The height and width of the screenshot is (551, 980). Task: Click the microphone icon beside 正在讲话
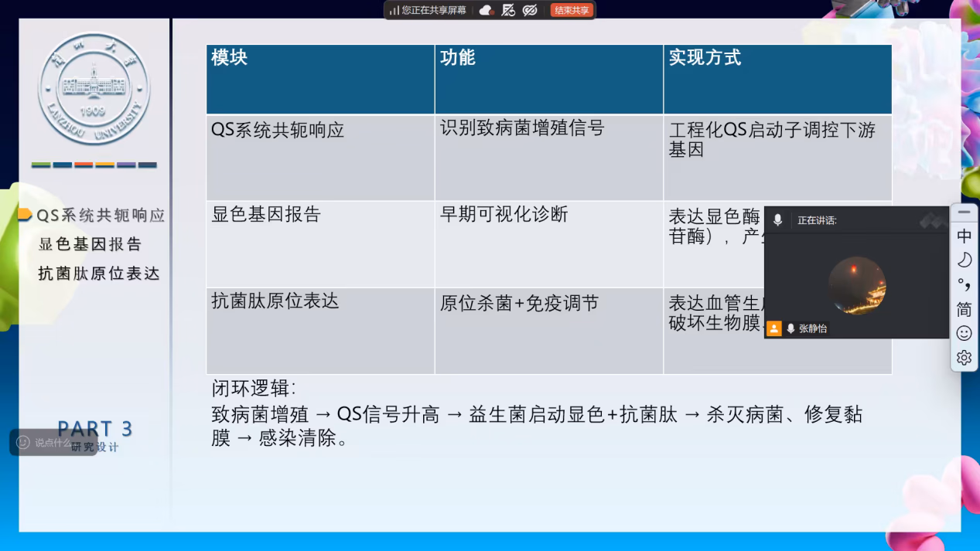pyautogui.click(x=778, y=220)
